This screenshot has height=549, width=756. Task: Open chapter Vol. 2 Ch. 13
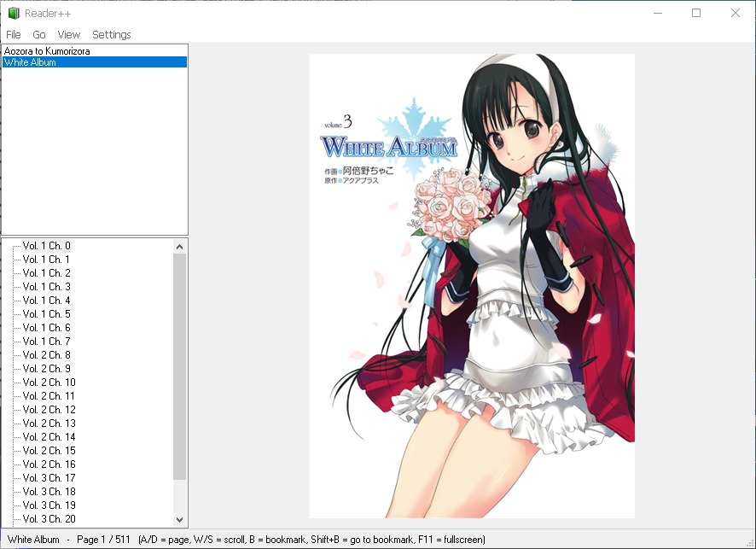coord(49,423)
